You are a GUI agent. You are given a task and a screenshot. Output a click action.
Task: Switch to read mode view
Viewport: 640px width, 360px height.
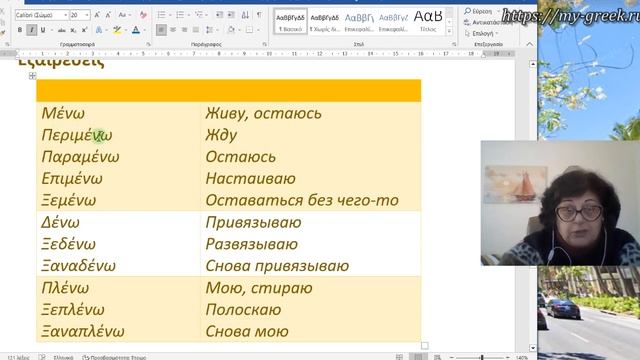[399, 357]
